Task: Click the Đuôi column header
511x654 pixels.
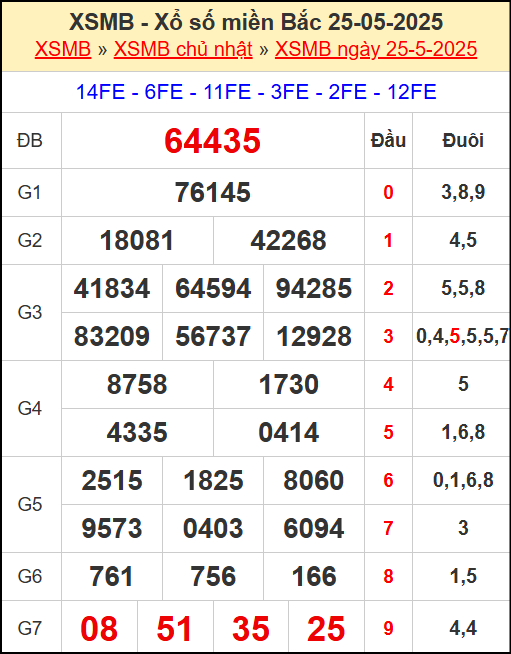Action: (463, 141)
